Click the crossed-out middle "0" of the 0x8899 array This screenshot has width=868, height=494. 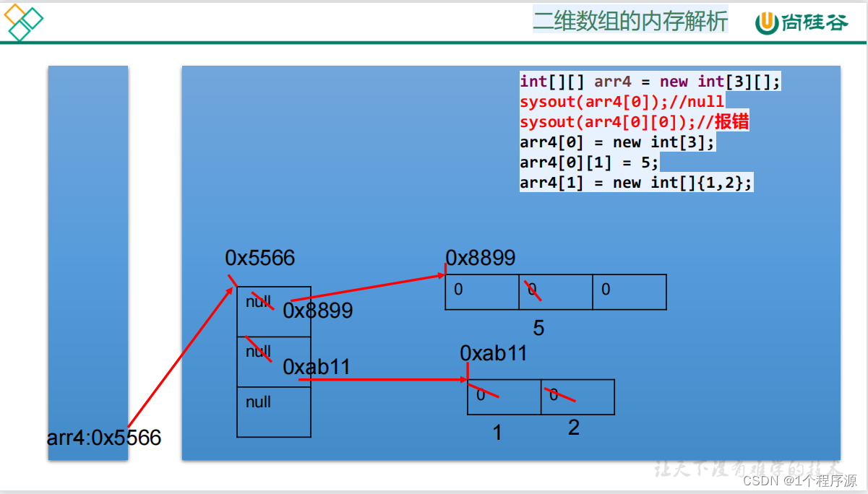point(533,290)
